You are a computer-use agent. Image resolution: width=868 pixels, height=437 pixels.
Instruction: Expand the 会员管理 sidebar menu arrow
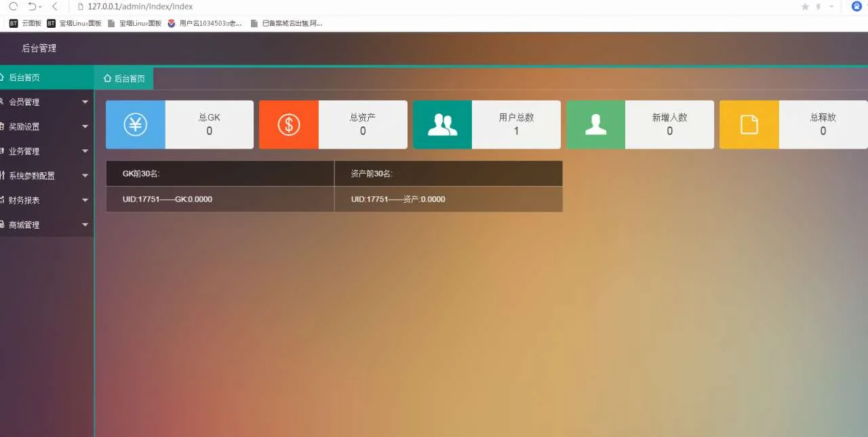pyautogui.click(x=85, y=102)
